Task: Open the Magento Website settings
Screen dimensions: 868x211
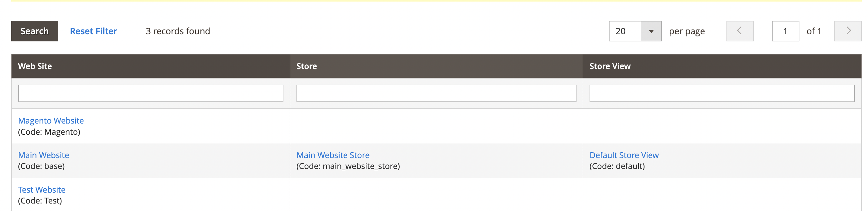Action: click(51, 120)
